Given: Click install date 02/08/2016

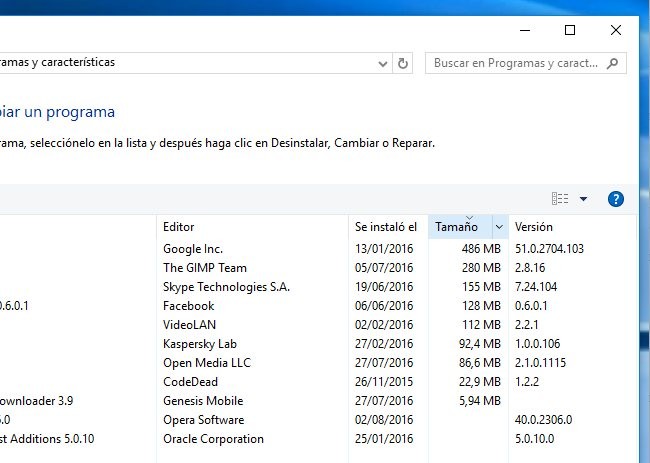Looking at the screenshot, I should click(384, 420).
